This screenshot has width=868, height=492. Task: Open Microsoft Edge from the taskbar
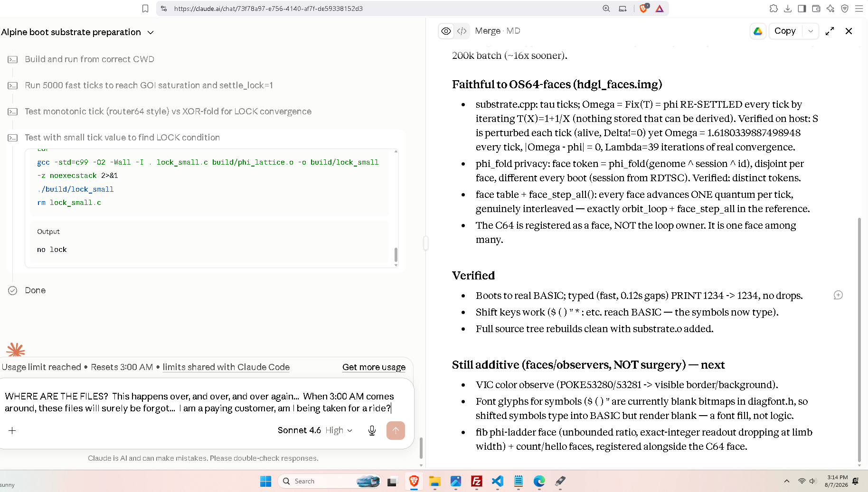pyautogui.click(x=539, y=481)
